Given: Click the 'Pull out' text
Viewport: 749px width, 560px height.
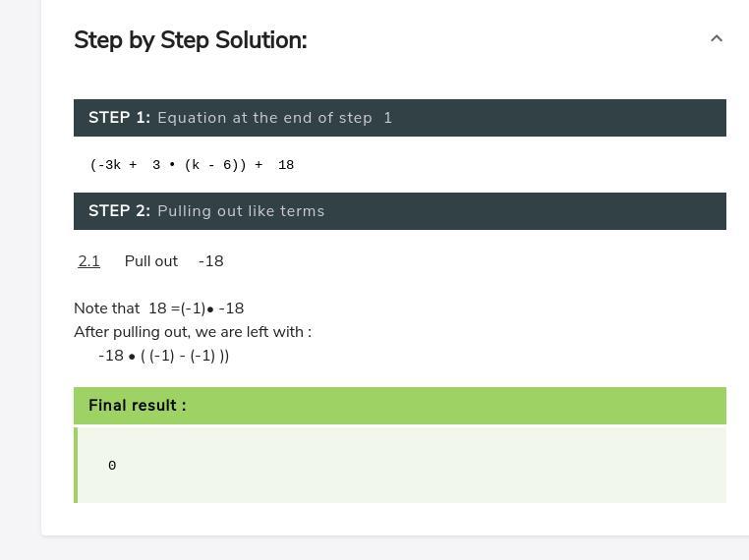Looking at the screenshot, I should (x=150, y=261).
